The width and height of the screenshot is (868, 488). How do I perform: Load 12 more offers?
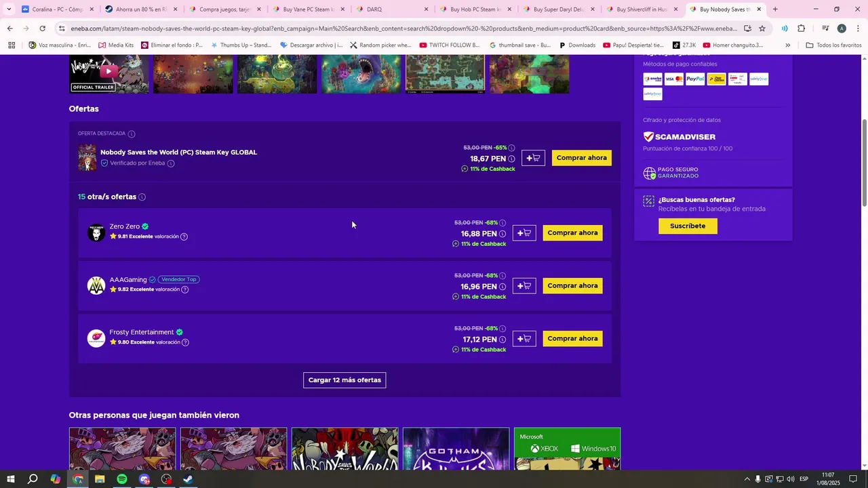coord(344,380)
